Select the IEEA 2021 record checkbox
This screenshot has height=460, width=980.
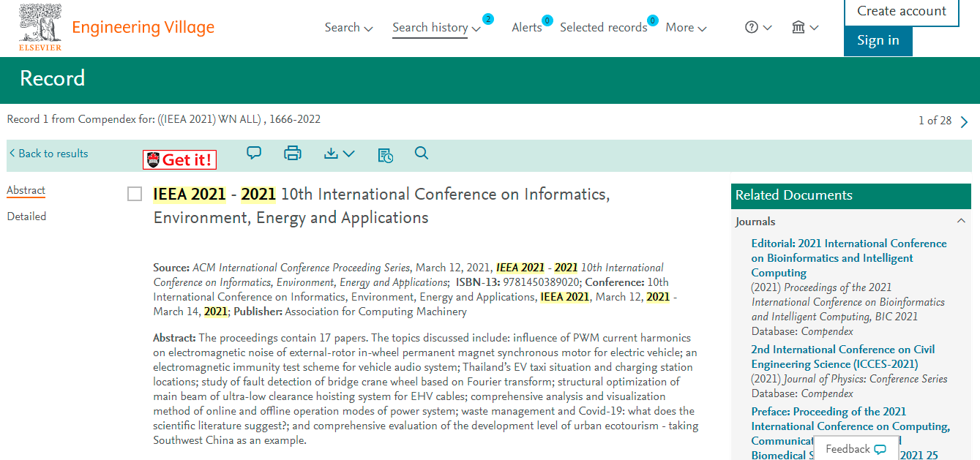pos(135,194)
